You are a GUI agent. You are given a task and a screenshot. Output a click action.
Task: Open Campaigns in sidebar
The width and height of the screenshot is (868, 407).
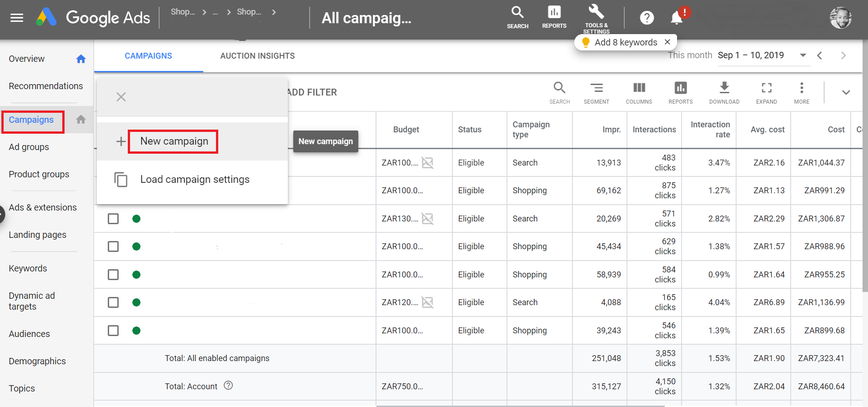tap(31, 120)
